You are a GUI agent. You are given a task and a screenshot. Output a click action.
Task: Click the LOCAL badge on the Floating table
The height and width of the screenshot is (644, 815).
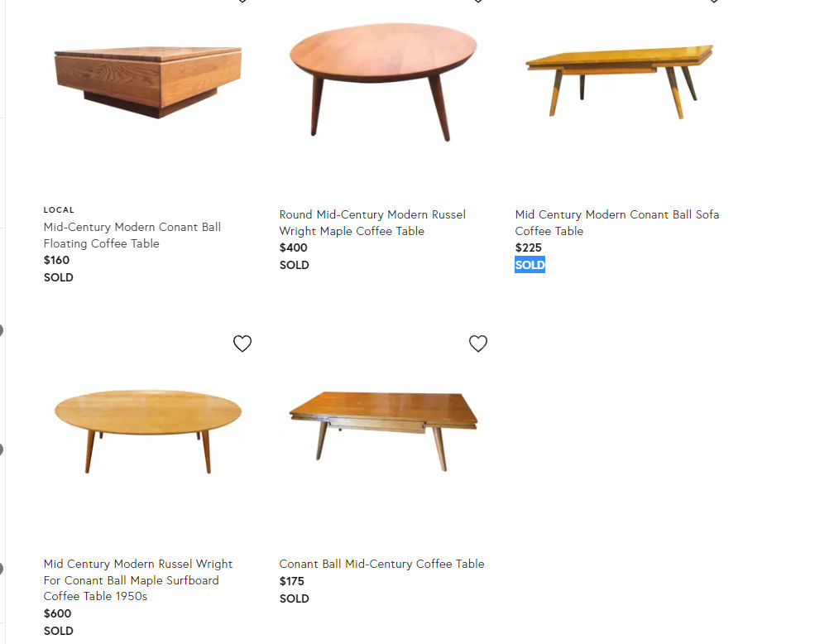pos(59,210)
